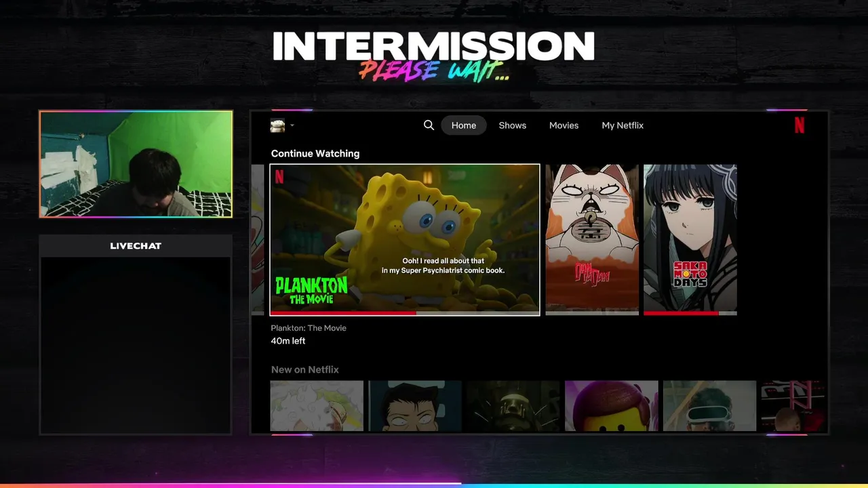Click the Netflix N badge on Plankton tile
The image size is (868, 488).
tap(279, 176)
